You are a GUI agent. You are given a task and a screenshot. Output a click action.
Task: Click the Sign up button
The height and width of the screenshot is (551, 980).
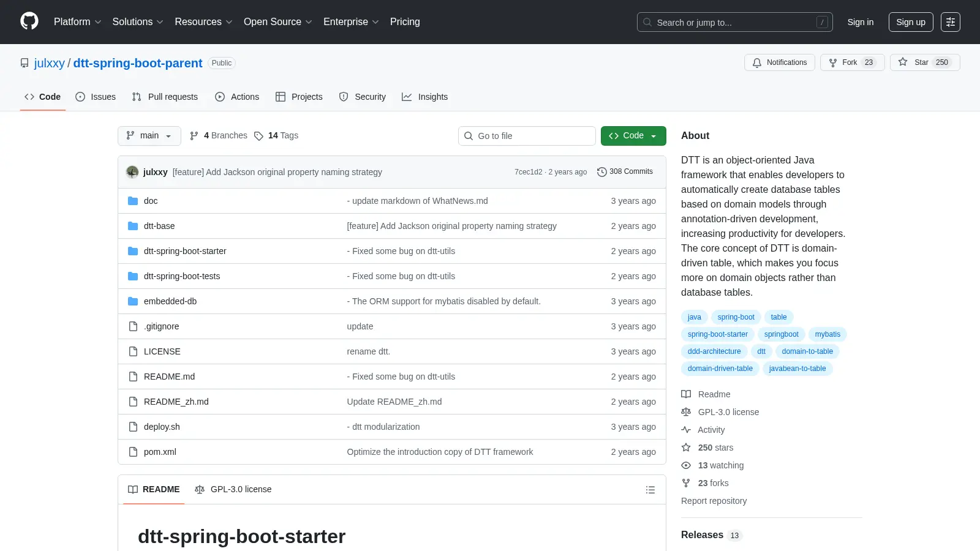point(911,22)
